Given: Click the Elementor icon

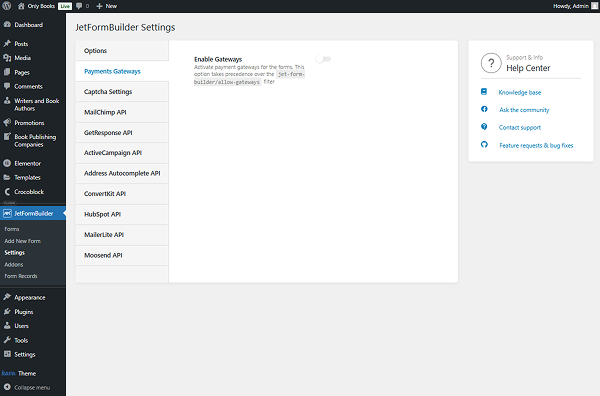Looking at the screenshot, I should coord(7,163).
